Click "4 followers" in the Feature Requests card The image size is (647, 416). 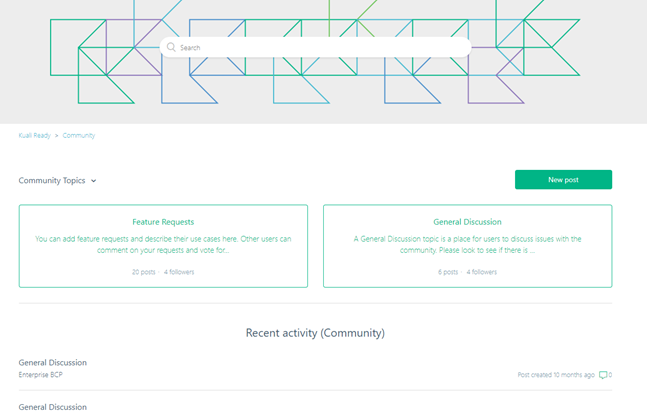coord(179,272)
